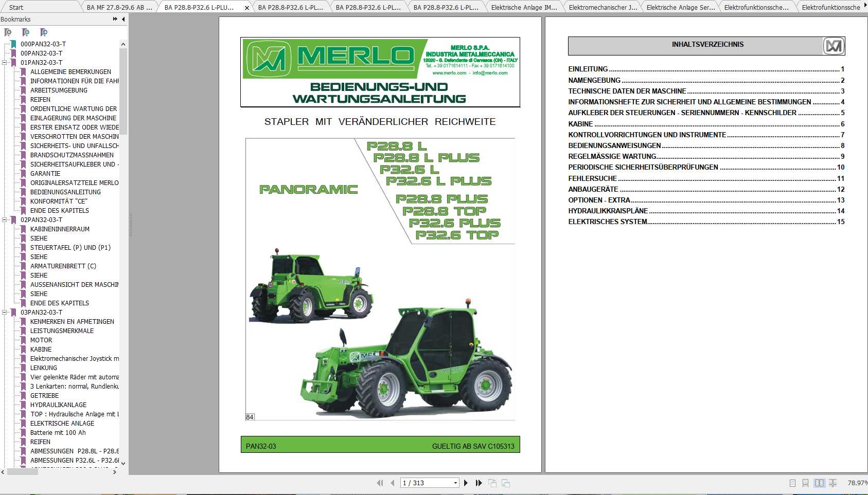Collapse the 03PAN32-03-T bookmark node
The image size is (868, 495).
click(x=5, y=313)
